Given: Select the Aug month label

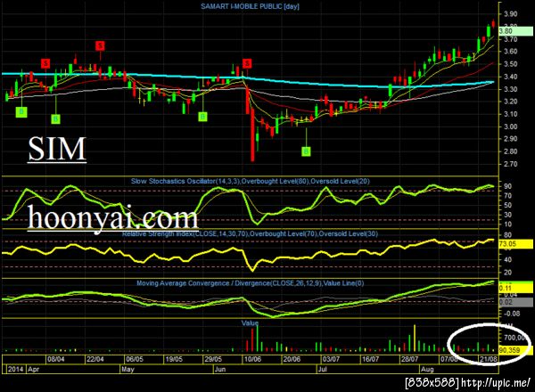Looking at the screenshot, I should click(x=427, y=369).
